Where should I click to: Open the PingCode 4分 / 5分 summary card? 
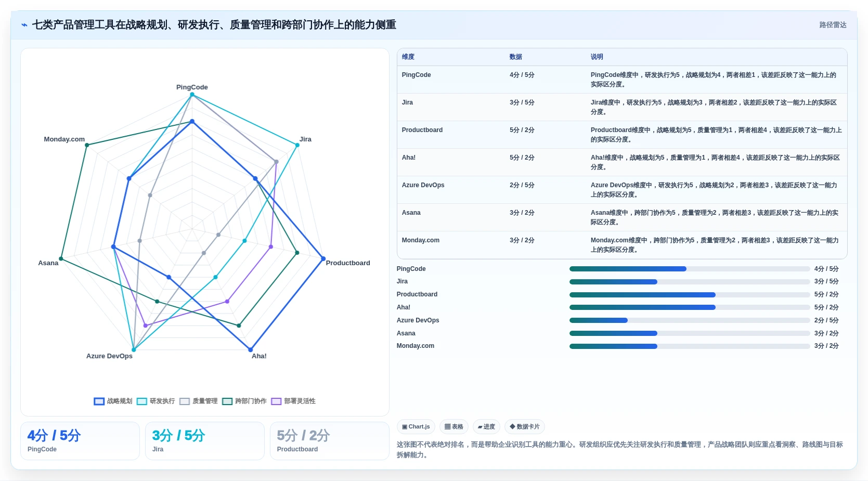[80, 441]
